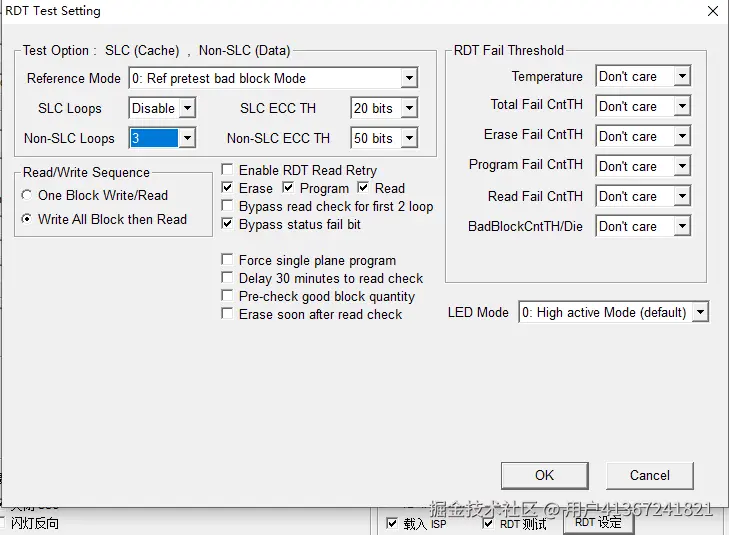Uncheck Bypass status fail bit
The width and height of the screenshot is (729, 535).
coord(227,224)
